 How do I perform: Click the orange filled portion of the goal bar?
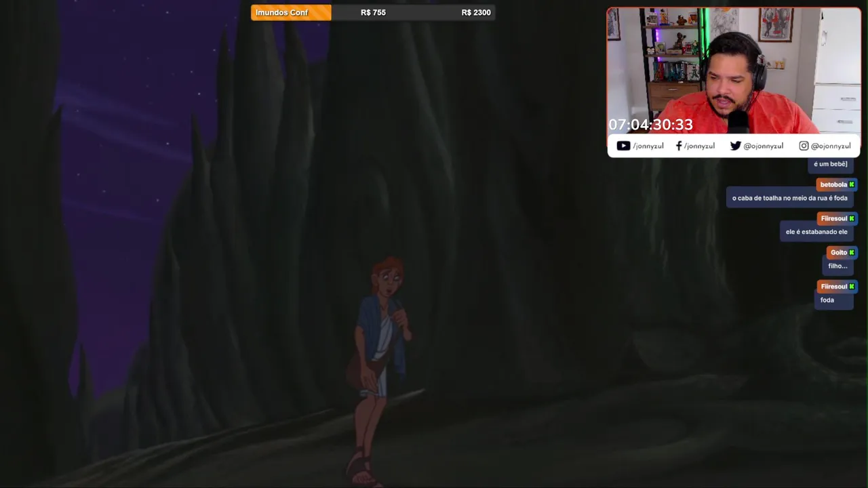[292, 12]
